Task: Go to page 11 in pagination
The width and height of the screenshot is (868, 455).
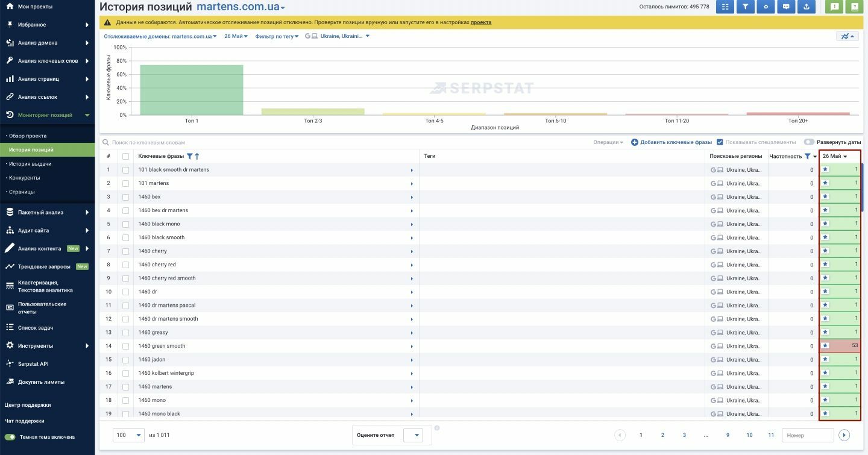Action: coord(771,435)
